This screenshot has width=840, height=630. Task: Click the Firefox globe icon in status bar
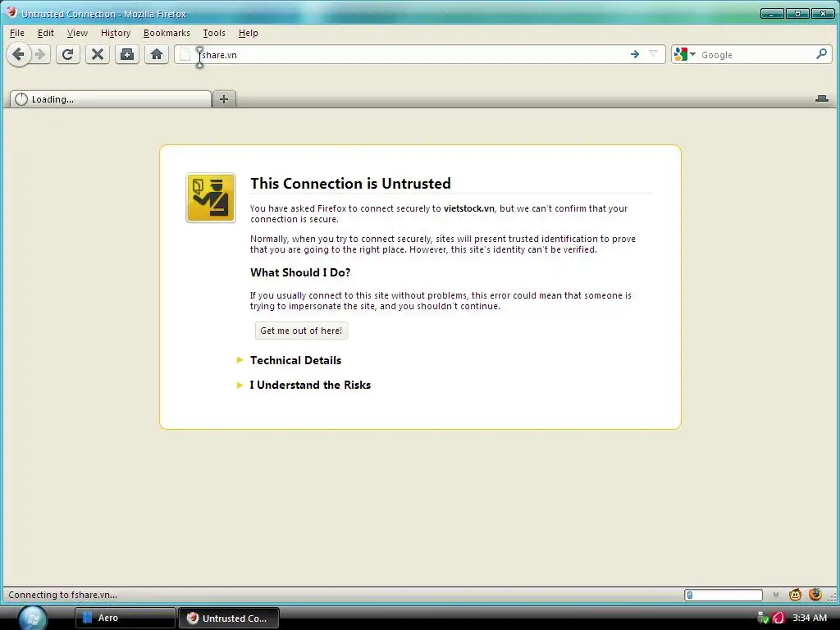coord(815,594)
